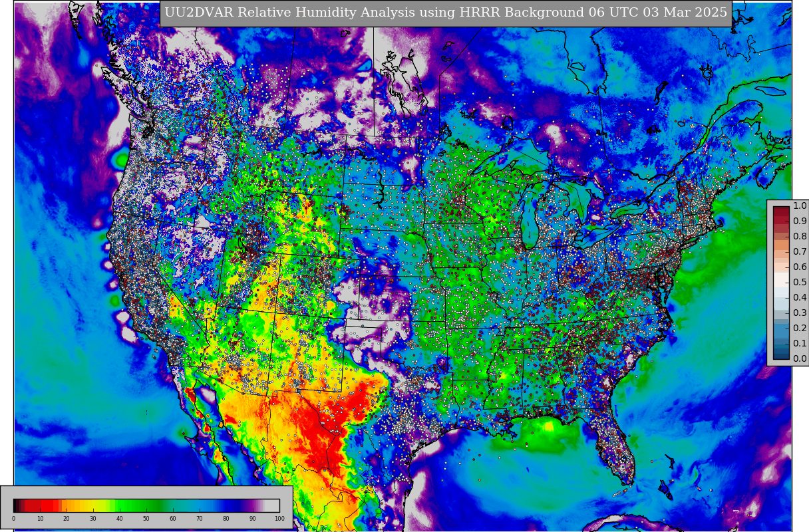
Task: Click the 0.6 label on right colorbar
Action: click(800, 267)
